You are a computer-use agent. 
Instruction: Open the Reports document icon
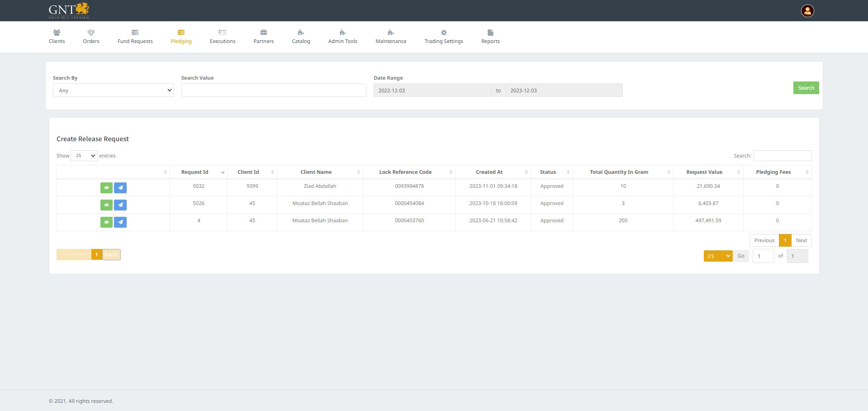click(490, 33)
